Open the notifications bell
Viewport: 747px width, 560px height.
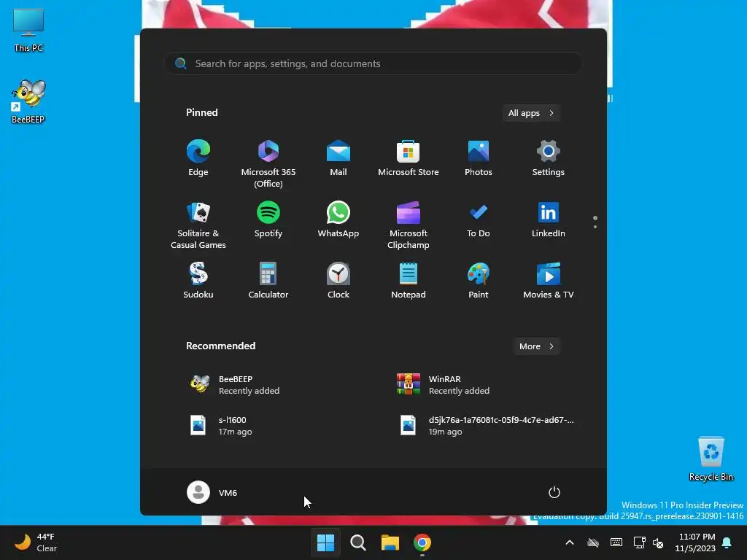[727, 542]
